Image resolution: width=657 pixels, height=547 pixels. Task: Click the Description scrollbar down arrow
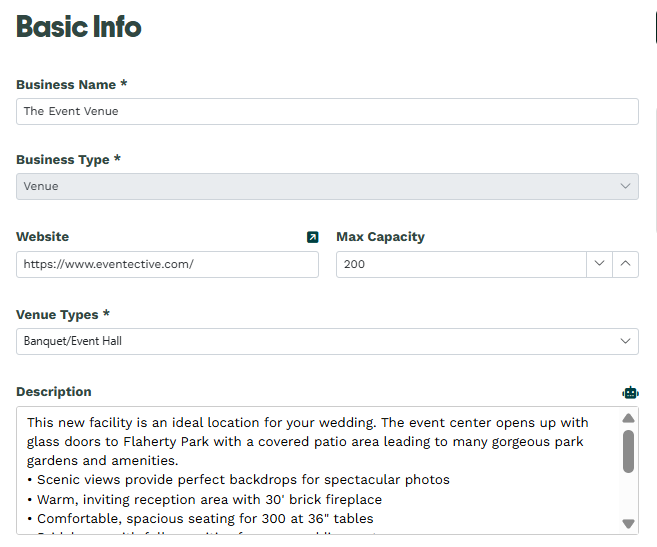(628, 524)
